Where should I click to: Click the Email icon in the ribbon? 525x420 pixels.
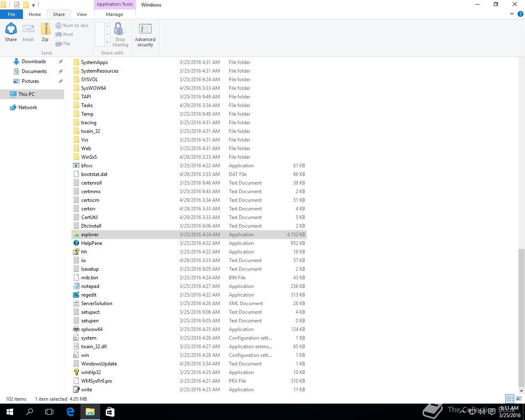[28, 32]
